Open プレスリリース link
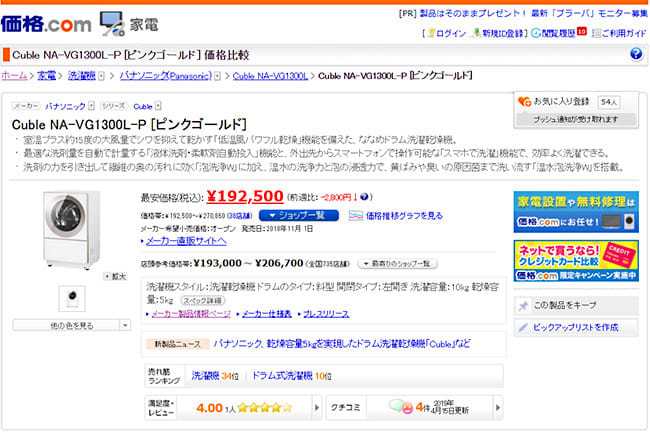The width and height of the screenshot is (650, 432). point(326,314)
